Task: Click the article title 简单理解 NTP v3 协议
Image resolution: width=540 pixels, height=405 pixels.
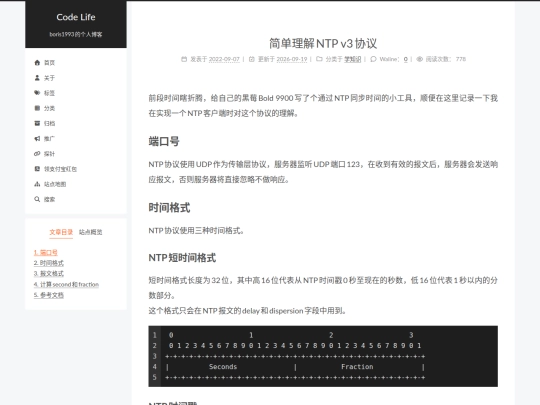Action: tap(323, 44)
